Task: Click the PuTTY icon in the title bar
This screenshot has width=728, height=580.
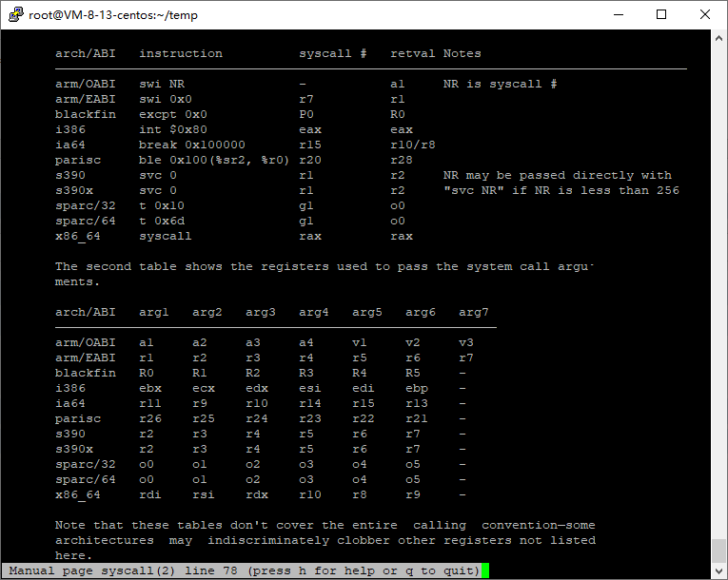Action: (16, 14)
